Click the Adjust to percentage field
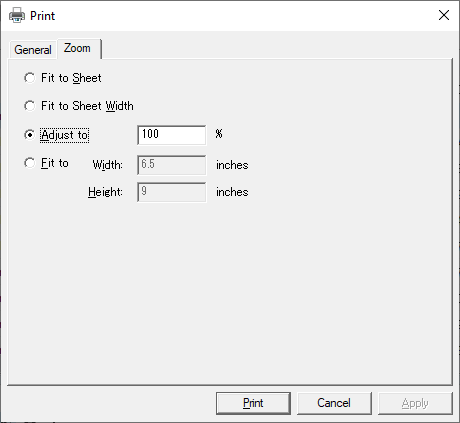 click(172, 135)
